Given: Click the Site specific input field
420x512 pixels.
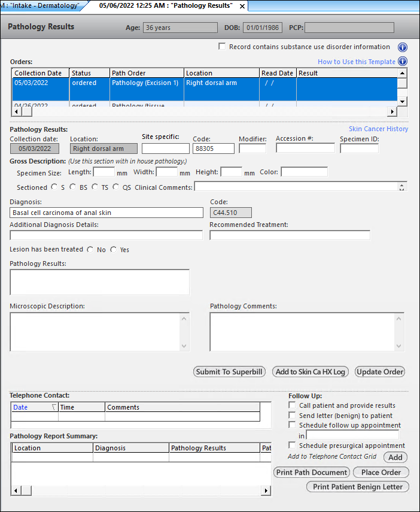Looking at the screenshot, I should click(166, 149).
